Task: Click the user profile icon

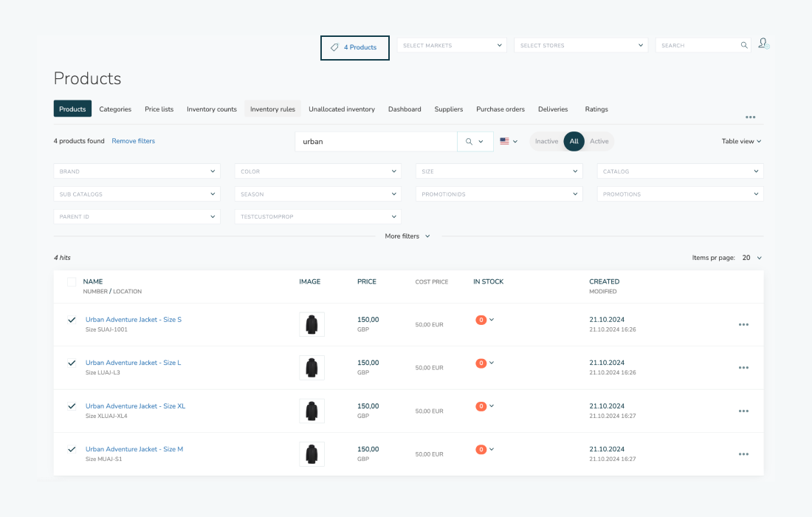Action: [x=763, y=44]
